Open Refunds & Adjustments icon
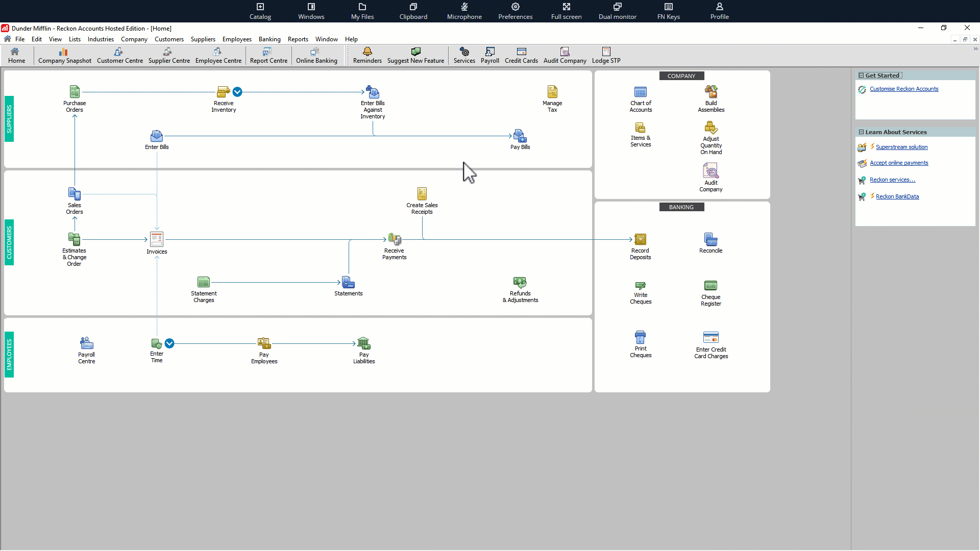This screenshot has height=551, width=980. coord(520,282)
